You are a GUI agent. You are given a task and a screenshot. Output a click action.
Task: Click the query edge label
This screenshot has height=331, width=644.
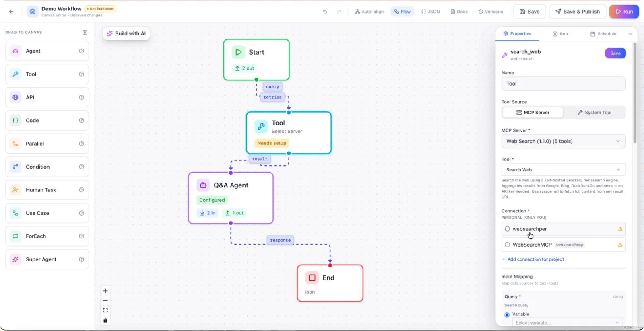click(272, 87)
